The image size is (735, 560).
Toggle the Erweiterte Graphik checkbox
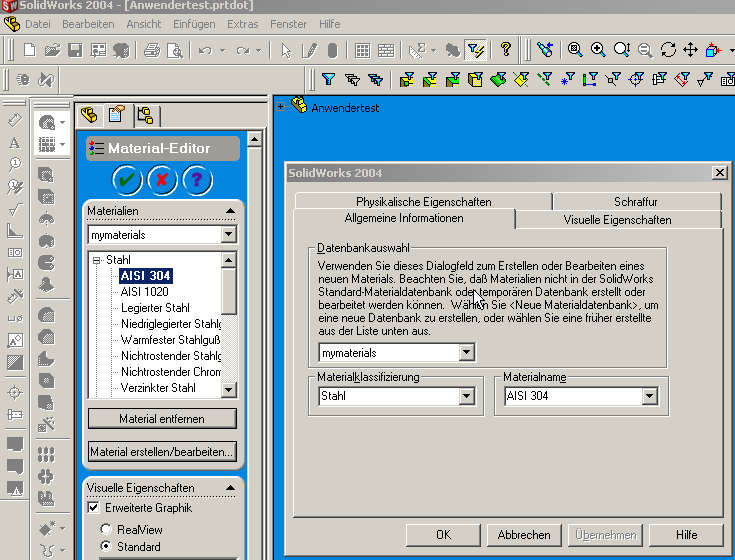(x=94, y=508)
